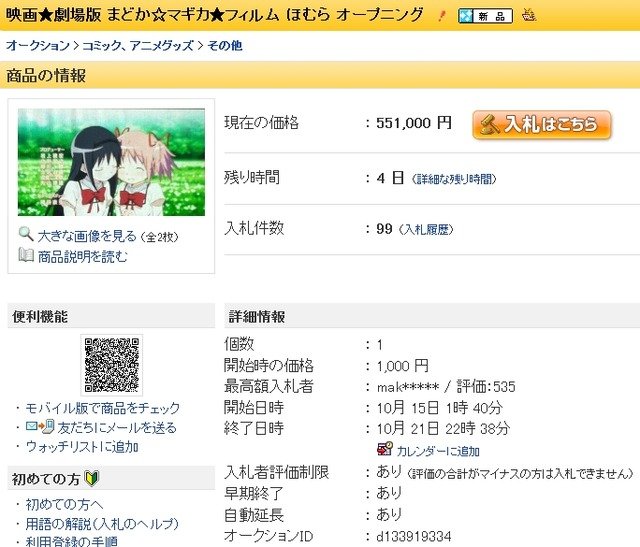Click the small store icon beside 新品
The image size is (640, 547).
click(x=529, y=16)
